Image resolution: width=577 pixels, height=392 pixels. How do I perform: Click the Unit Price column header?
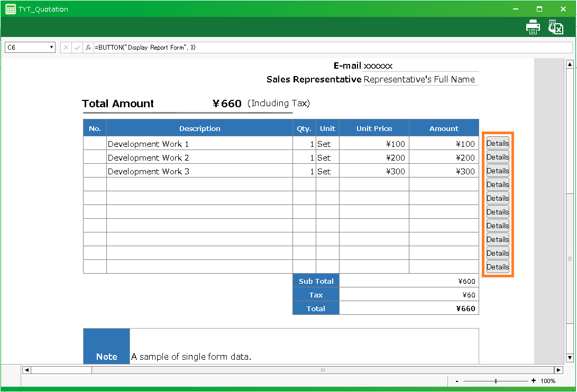374,128
